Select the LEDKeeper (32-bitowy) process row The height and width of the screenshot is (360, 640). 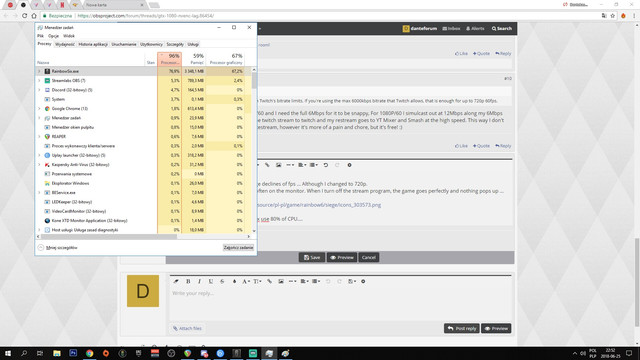click(x=143, y=202)
